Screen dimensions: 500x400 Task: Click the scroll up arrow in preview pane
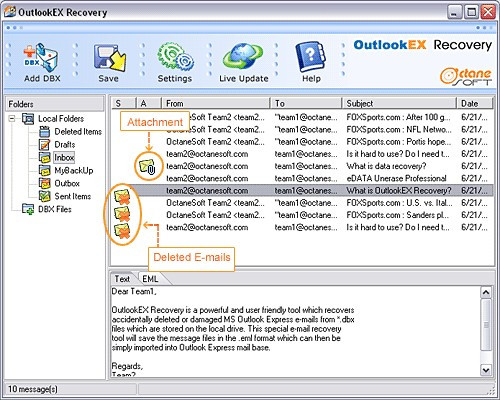tap(486, 293)
